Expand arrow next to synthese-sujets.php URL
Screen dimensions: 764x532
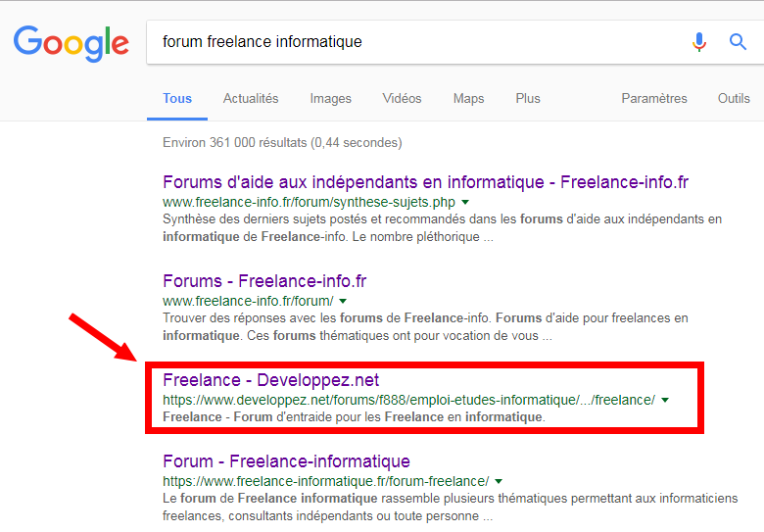tap(465, 202)
